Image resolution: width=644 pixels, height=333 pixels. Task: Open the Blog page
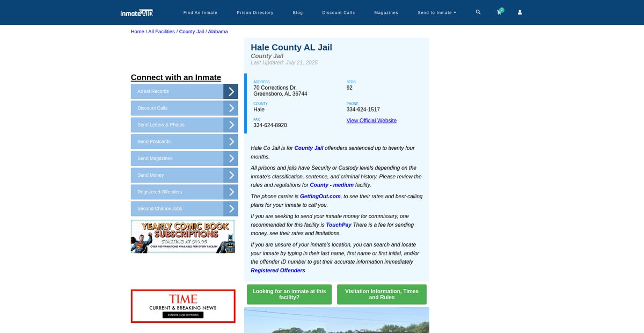(298, 12)
